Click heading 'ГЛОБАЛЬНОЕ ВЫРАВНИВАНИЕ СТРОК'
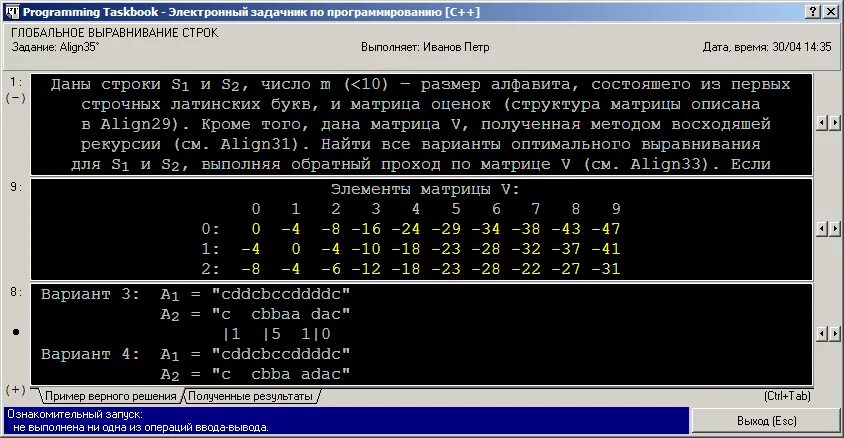 [x=115, y=33]
